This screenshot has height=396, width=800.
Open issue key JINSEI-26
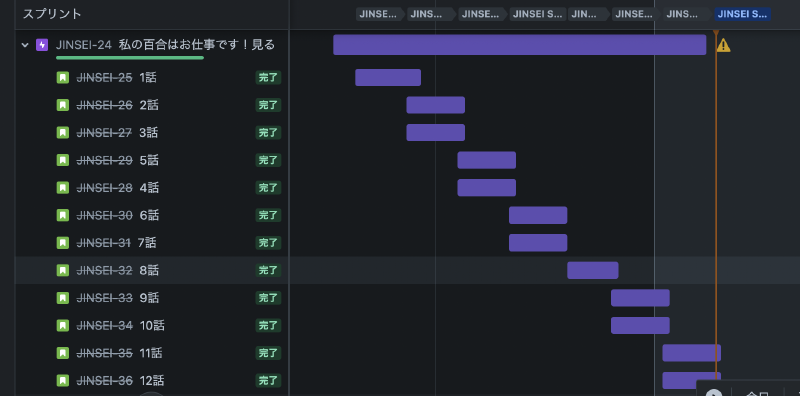click(104, 105)
